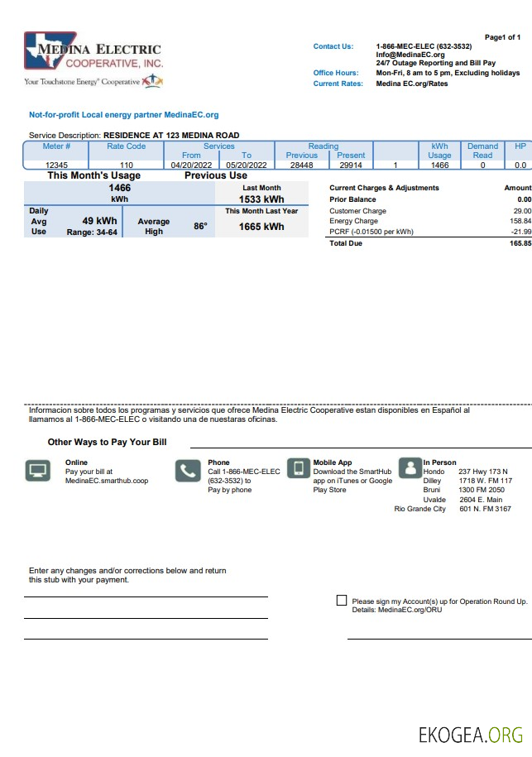Click the Range: 34-64 text
Screen dimensions: 532x757
click(x=92, y=232)
